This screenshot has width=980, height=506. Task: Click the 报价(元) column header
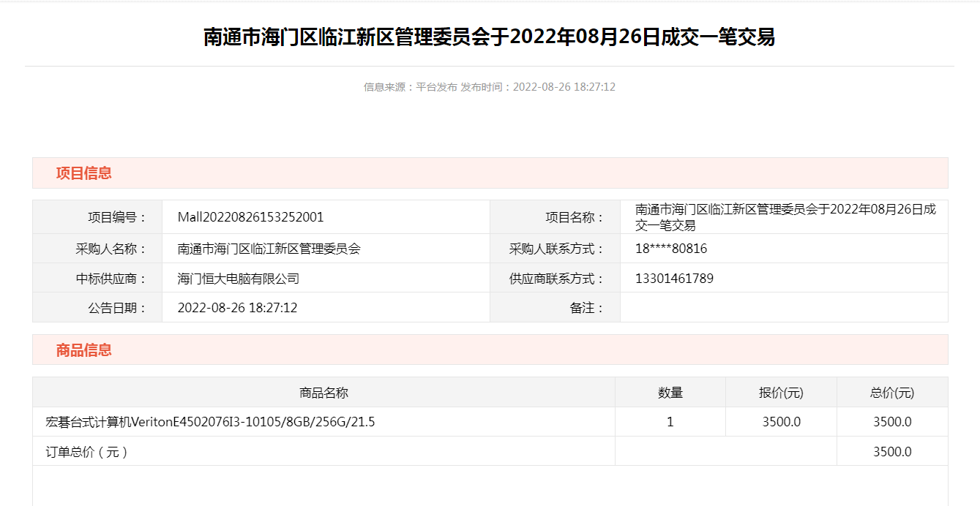pyautogui.click(x=781, y=393)
